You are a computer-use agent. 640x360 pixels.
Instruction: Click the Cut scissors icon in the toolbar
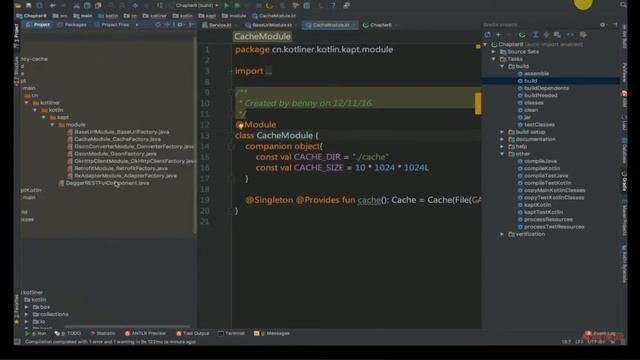tap(77, 5)
